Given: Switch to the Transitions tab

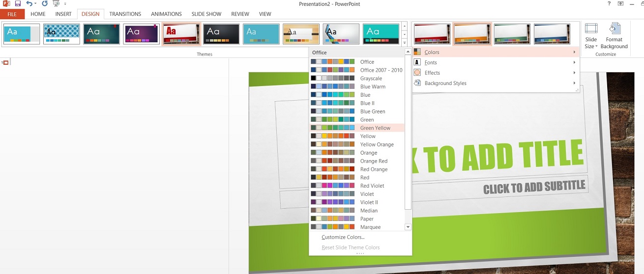Looking at the screenshot, I should 125,14.
